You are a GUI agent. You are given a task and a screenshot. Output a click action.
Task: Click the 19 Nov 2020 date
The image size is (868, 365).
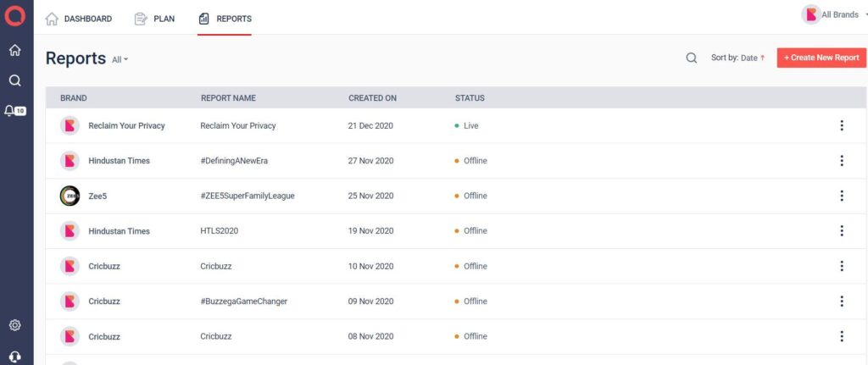(x=371, y=230)
